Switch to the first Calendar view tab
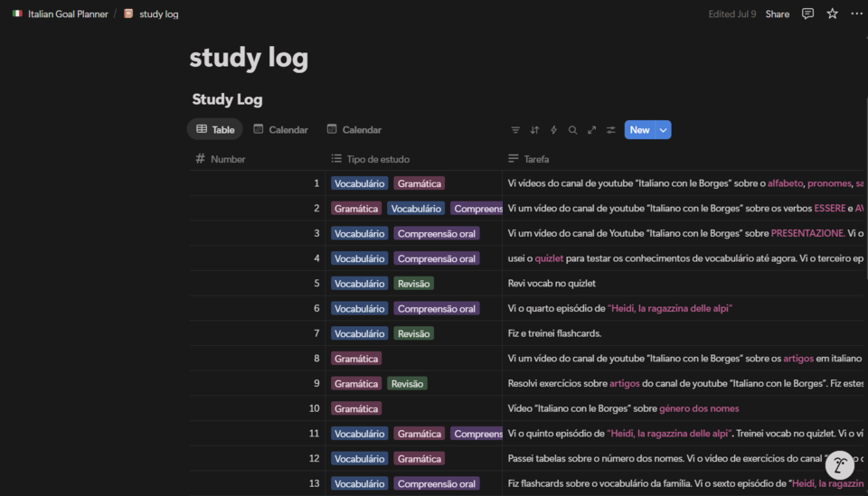The image size is (868, 496). point(280,130)
